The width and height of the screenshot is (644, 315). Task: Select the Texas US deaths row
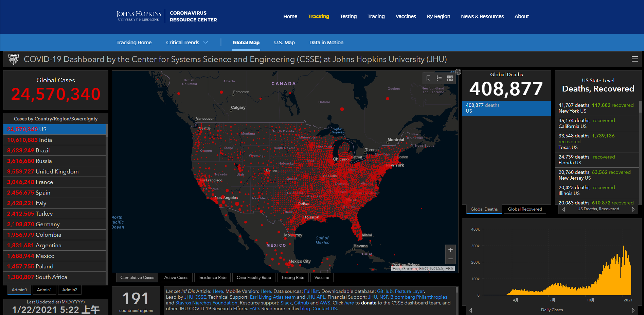tap(597, 142)
